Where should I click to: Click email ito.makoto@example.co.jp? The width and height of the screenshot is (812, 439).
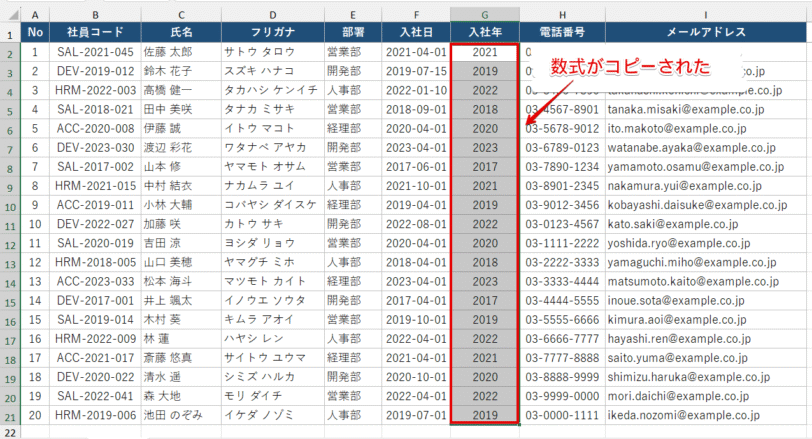click(x=705, y=129)
